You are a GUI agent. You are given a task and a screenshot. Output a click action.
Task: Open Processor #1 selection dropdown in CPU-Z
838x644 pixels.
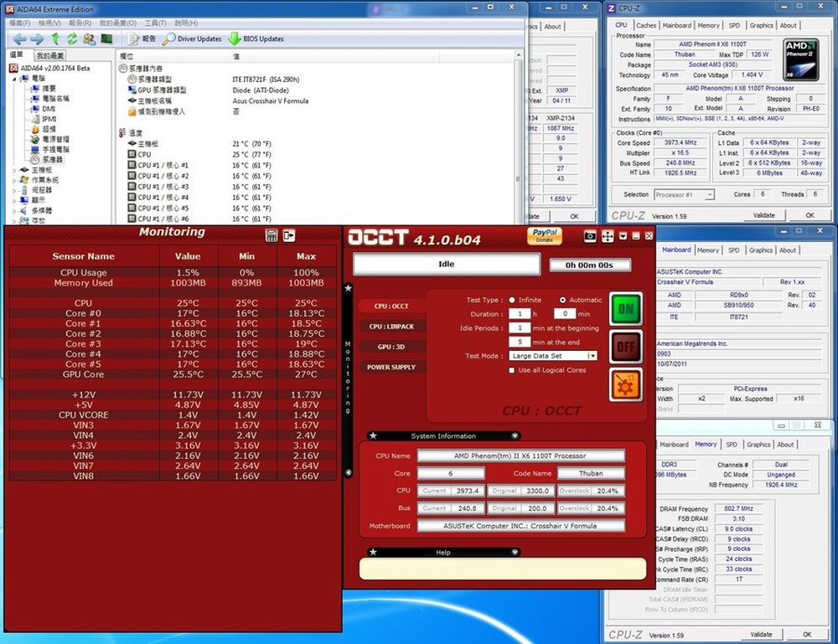point(684,195)
